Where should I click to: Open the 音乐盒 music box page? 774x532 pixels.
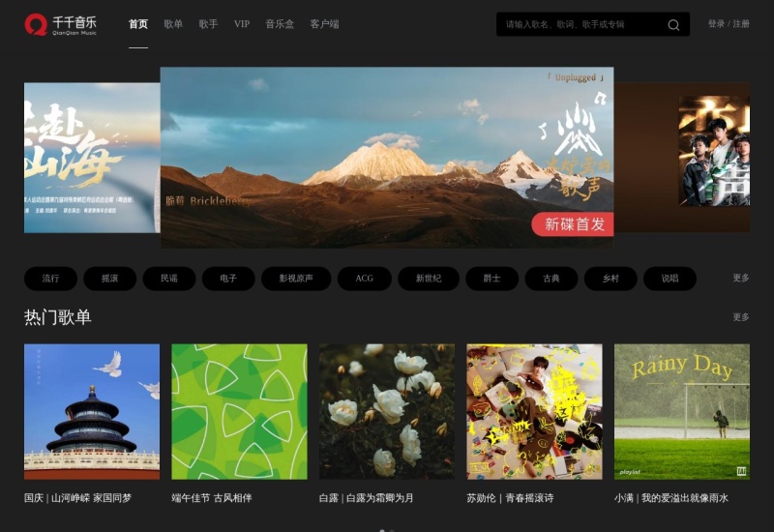(x=279, y=24)
